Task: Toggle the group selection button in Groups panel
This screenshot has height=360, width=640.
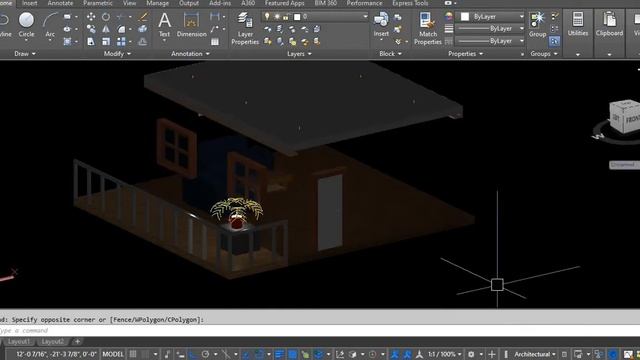Action: (554, 41)
